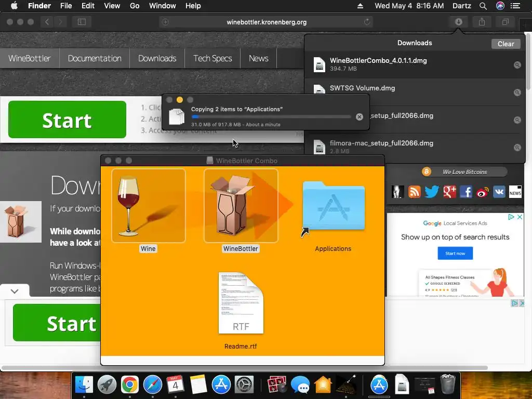Open the Downloads site tab
532x399 pixels.
157,58
